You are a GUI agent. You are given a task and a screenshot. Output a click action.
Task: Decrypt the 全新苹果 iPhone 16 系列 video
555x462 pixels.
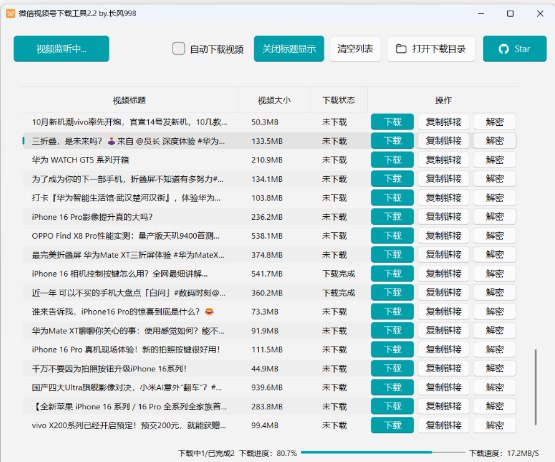[494, 406]
